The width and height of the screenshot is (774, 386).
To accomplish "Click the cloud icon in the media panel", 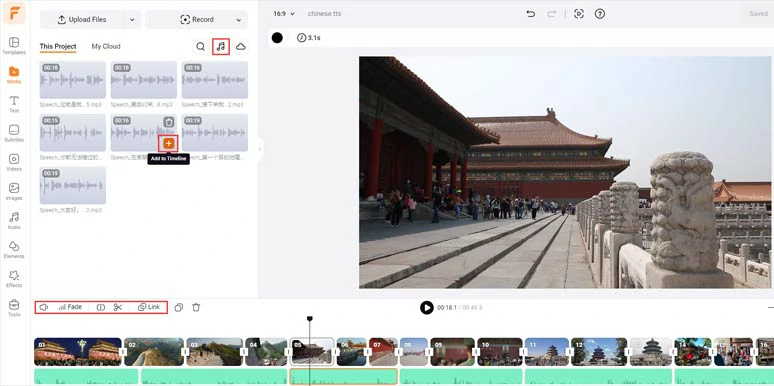I will coord(241,46).
